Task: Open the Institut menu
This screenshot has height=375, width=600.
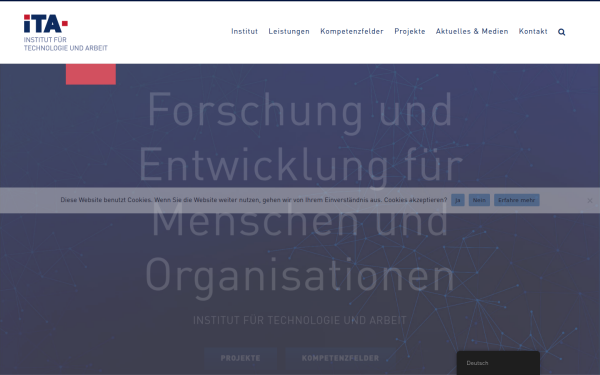Action: 244,31
